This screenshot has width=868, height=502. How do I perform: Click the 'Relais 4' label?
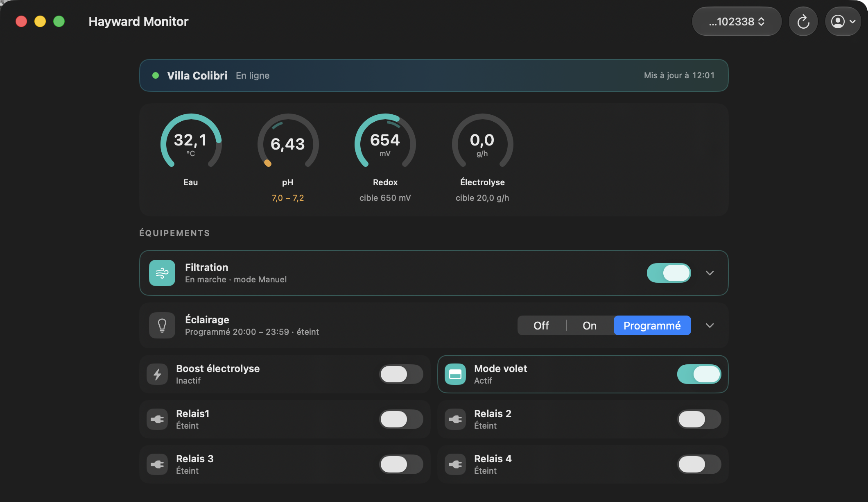[493, 459]
